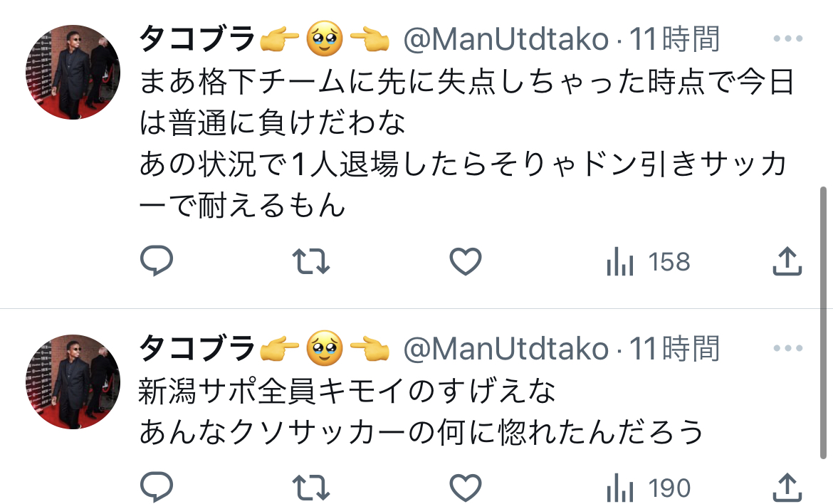
Task: Share the second tweet via share icon
Action: [787, 486]
